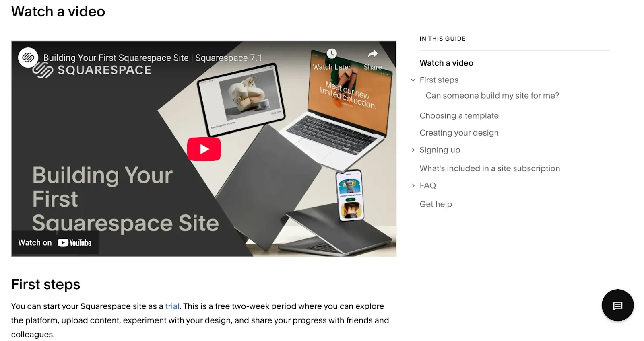Click the YouTube logo in video
Screen dimensions: 644x341
click(x=75, y=243)
